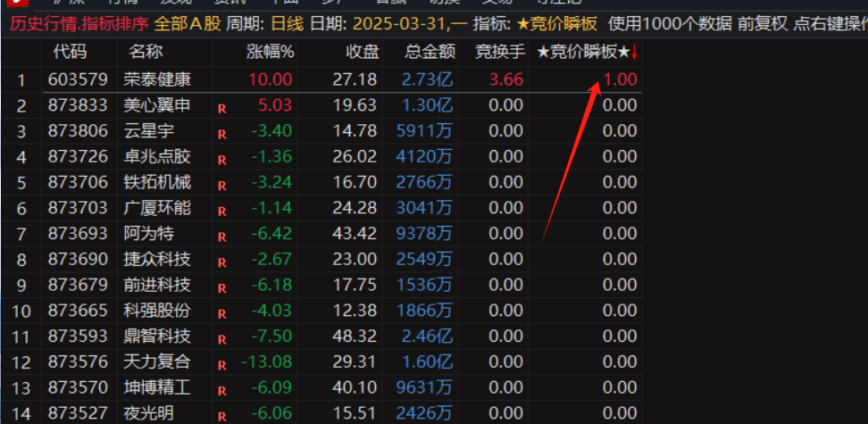Select stock code 603579
This screenshot has width=868, height=424.
coord(78,79)
